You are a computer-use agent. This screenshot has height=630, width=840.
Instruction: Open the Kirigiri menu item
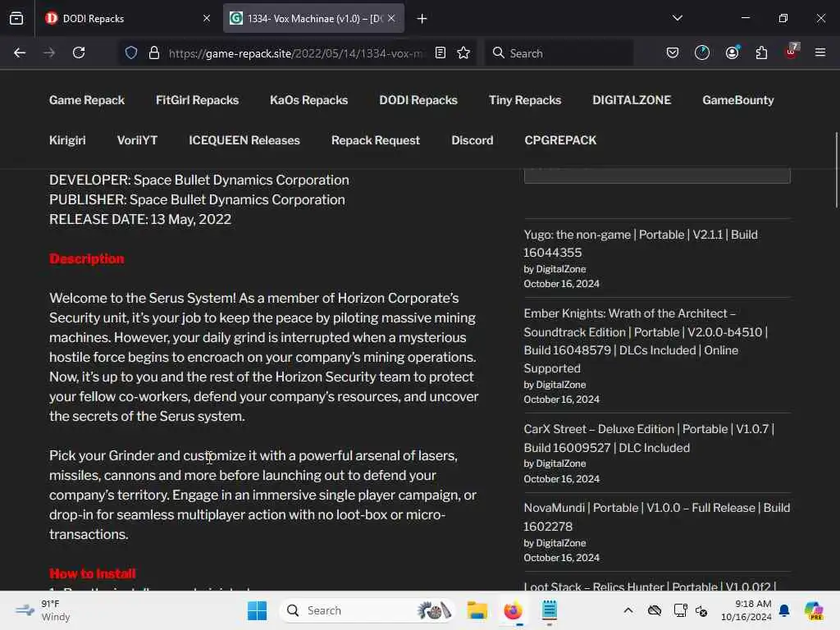coord(67,140)
